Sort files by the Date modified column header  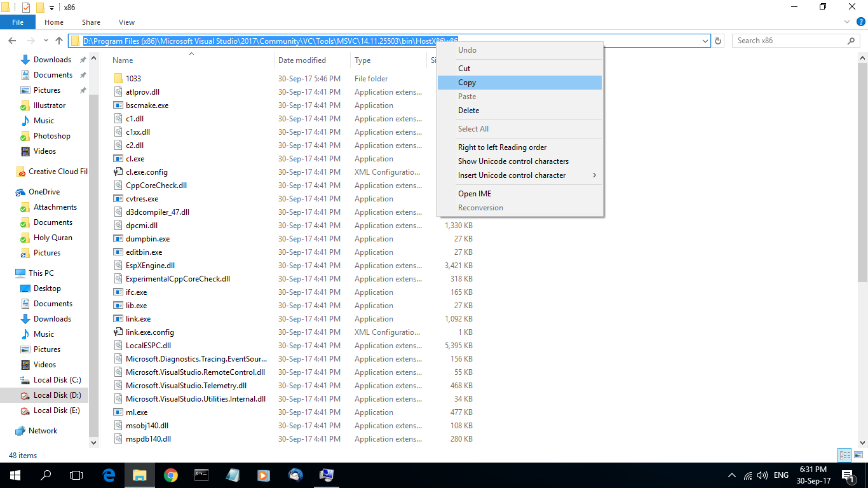pos(303,60)
